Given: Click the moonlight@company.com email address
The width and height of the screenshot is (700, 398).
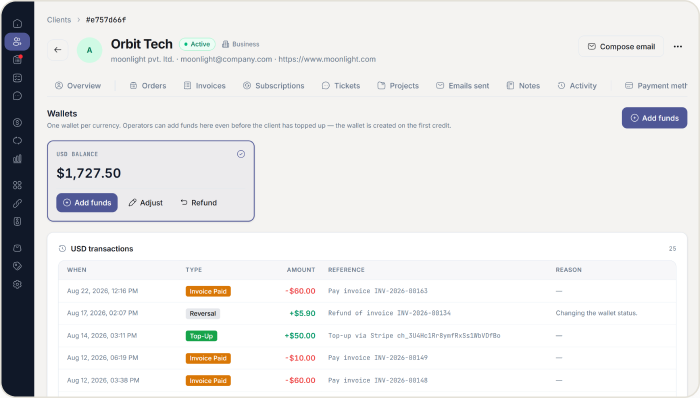Looking at the screenshot, I should pyautogui.click(x=226, y=59).
